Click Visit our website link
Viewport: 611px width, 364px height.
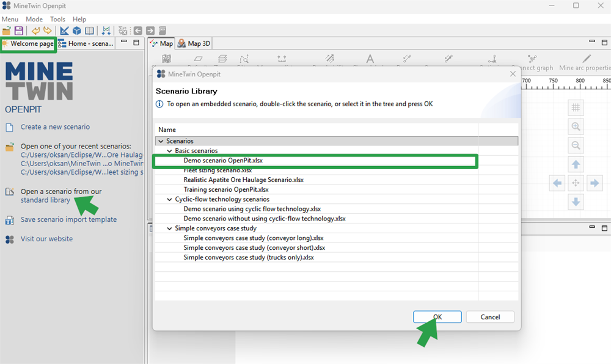(x=46, y=239)
